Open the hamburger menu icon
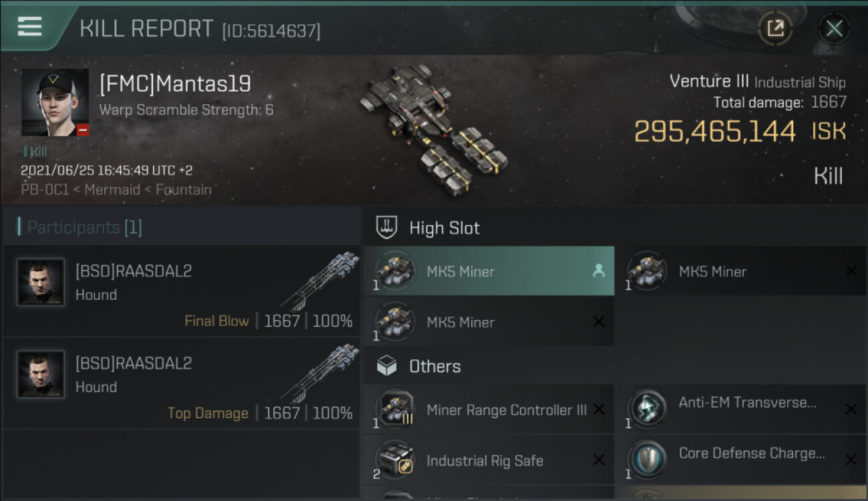This screenshot has height=501, width=868. (x=29, y=26)
